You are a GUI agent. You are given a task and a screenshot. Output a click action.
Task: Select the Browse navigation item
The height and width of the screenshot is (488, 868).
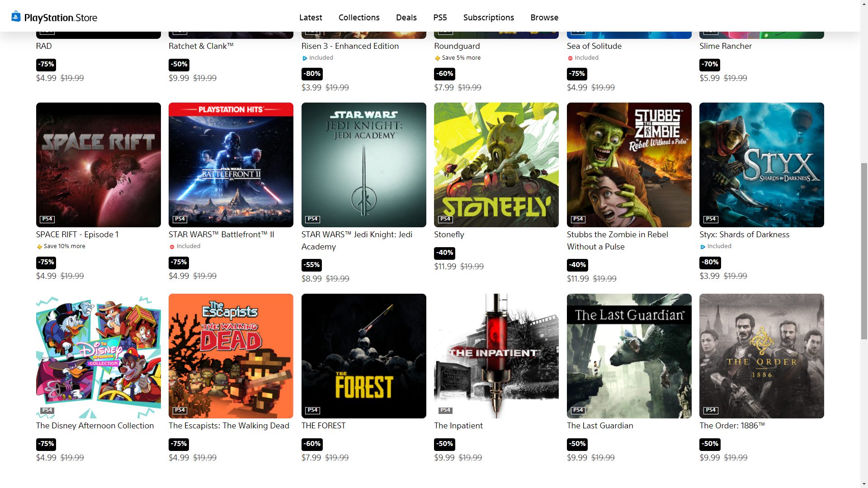[544, 18]
